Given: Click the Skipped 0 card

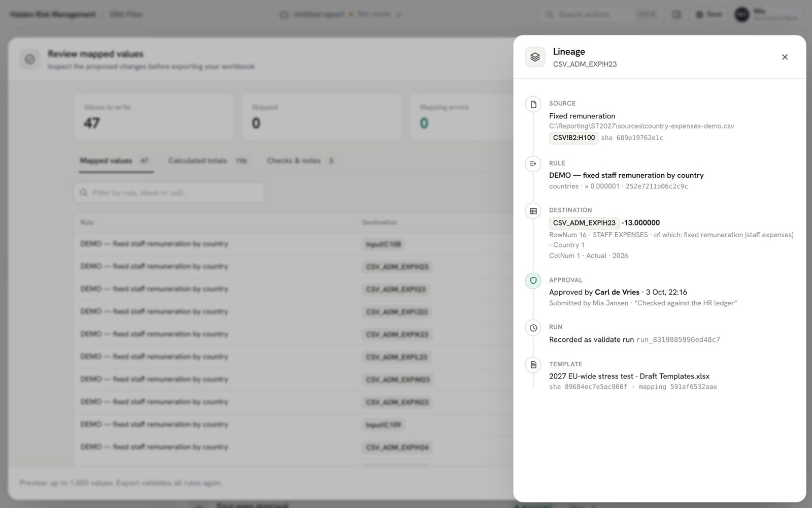Looking at the screenshot, I should pyautogui.click(x=322, y=116).
